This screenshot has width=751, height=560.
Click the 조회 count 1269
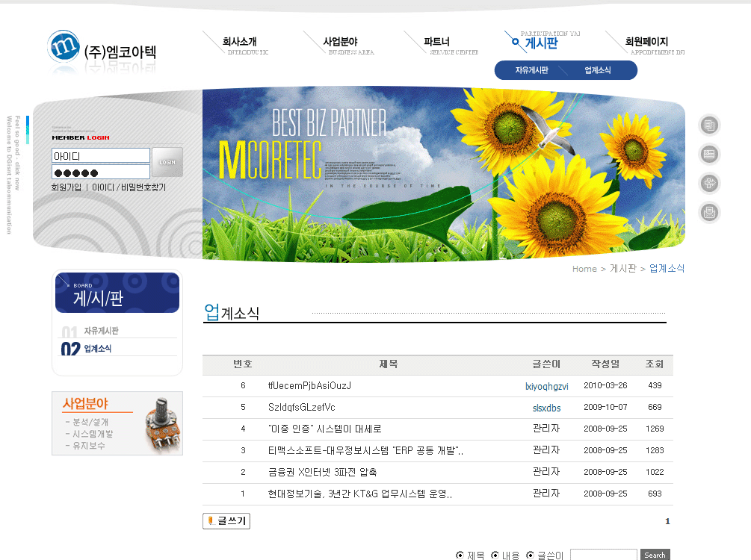tap(655, 429)
